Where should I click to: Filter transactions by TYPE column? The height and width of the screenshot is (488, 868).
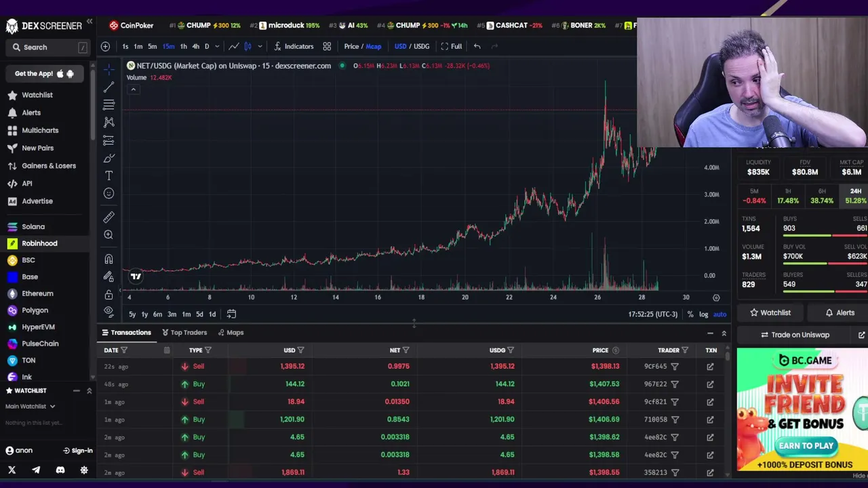coord(208,350)
